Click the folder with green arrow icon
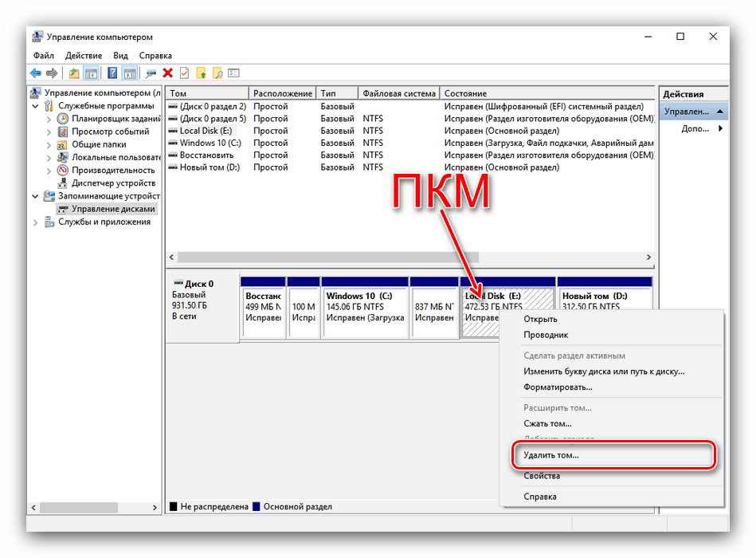This screenshot has height=558, width=756. coord(201,73)
